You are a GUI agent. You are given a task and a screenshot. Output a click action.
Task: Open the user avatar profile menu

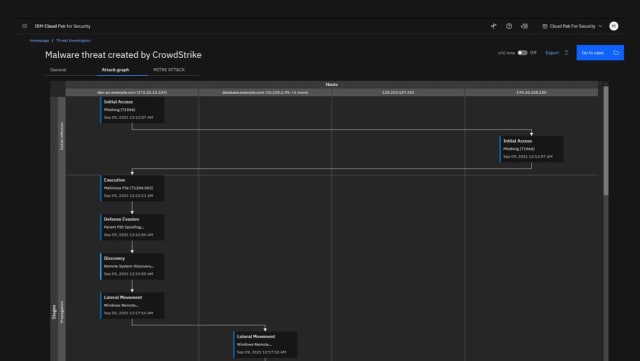pyautogui.click(x=613, y=26)
